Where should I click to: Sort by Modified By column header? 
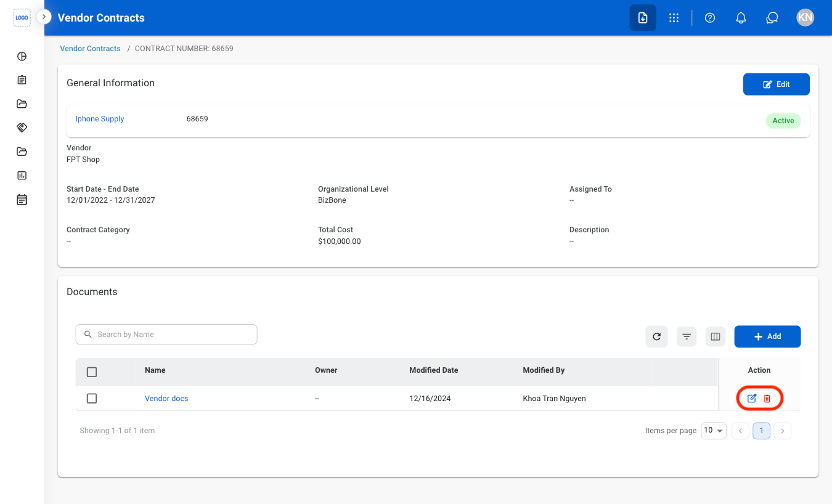[x=544, y=370]
